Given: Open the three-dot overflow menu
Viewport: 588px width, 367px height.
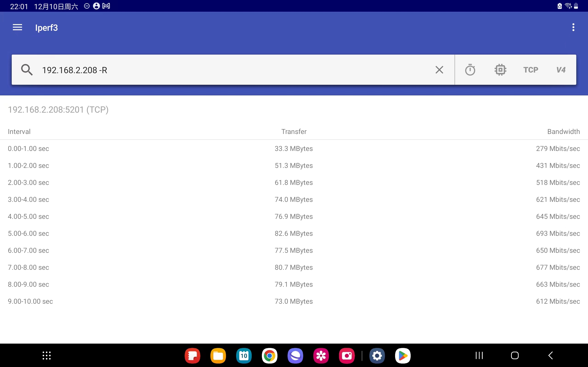Looking at the screenshot, I should [x=573, y=28].
